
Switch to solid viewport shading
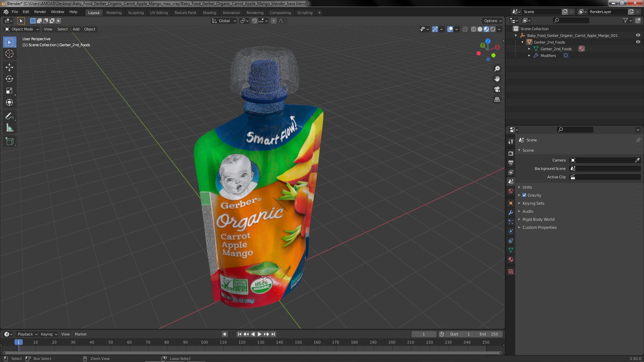(x=480, y=29)
